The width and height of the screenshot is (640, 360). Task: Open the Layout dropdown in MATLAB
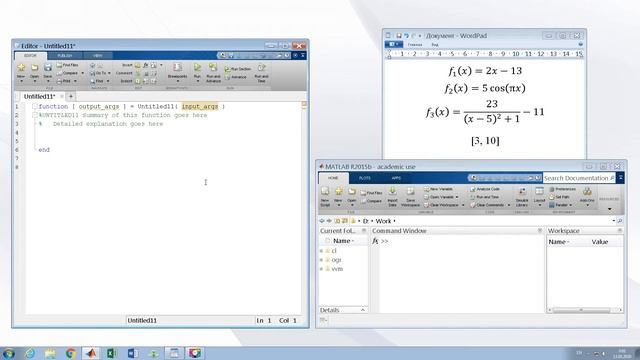click(x=539, y=205)
